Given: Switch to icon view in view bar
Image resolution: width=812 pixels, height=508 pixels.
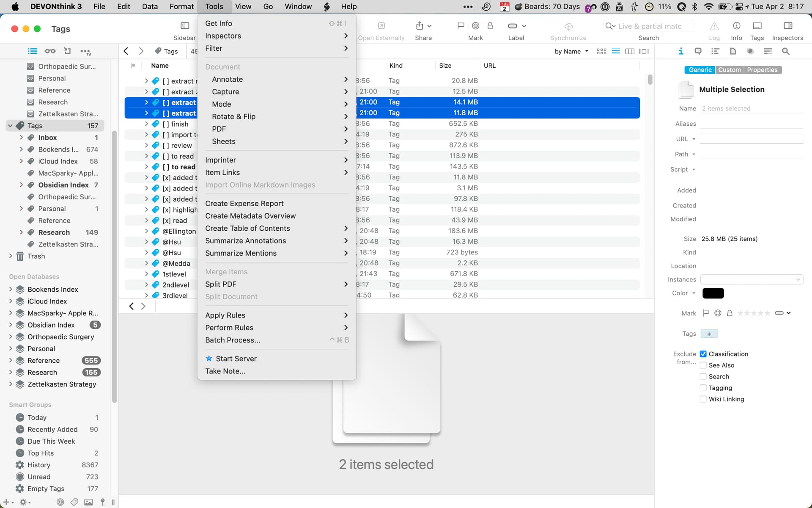Looking at the screenshot, I should (601, 51).
